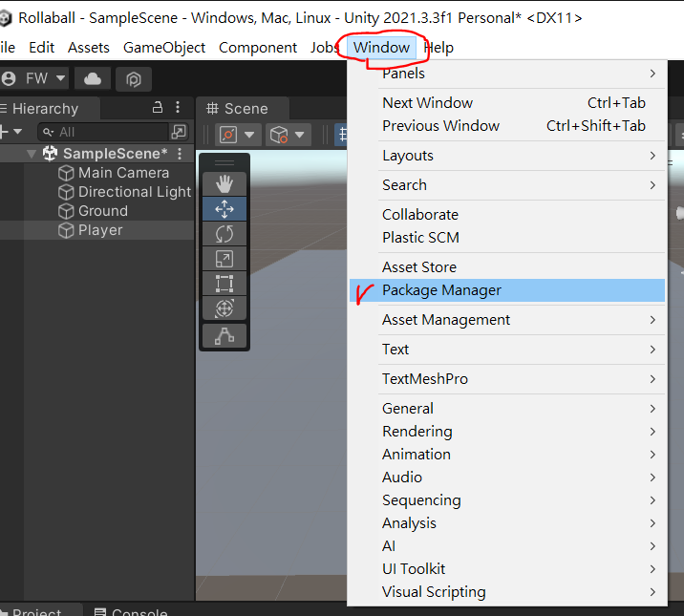
Task: Toggle the Hierarchy panel lock
Action: tap(158, 107)
